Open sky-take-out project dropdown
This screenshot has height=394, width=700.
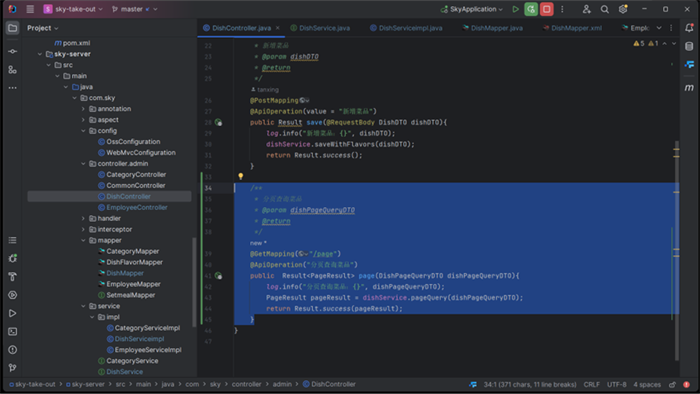pos(73,9)
